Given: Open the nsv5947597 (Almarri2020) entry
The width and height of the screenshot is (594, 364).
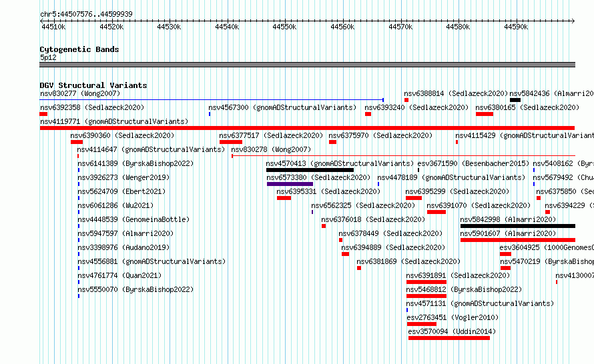Looking at the screenshot, I should [125, 233].
